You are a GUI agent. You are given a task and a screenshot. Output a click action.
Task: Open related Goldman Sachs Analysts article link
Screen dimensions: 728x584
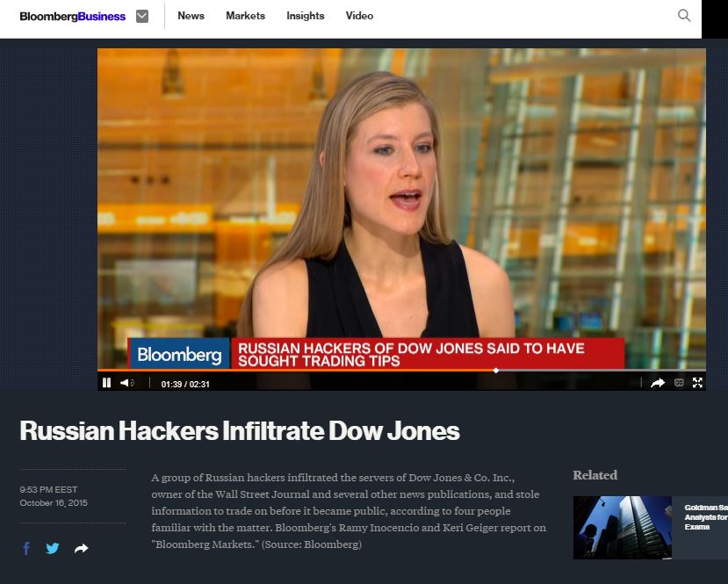tap(706, 517)
